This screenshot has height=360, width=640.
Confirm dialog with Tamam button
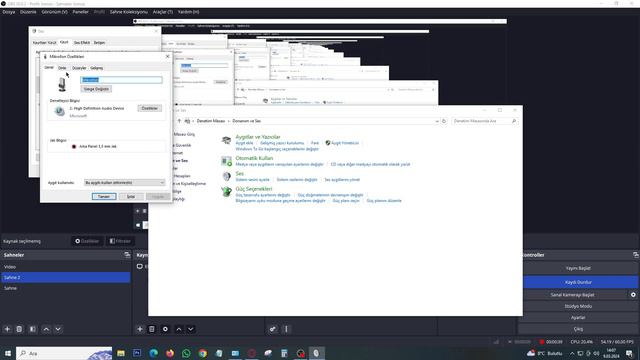tap(104, 197)
